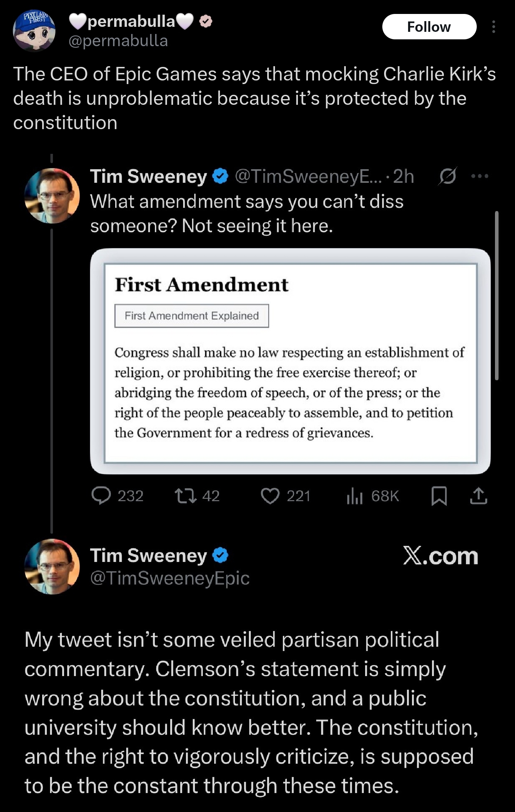Click the First Amendment Explained box
Image resolution: width=515 pixels, height=812 pixels.
pos(191,316)
